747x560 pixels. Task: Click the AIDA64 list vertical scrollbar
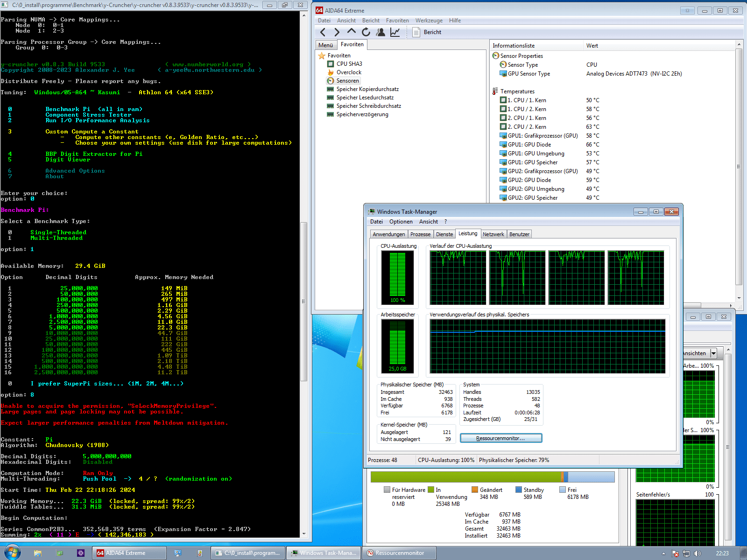[x=739, y=166]
